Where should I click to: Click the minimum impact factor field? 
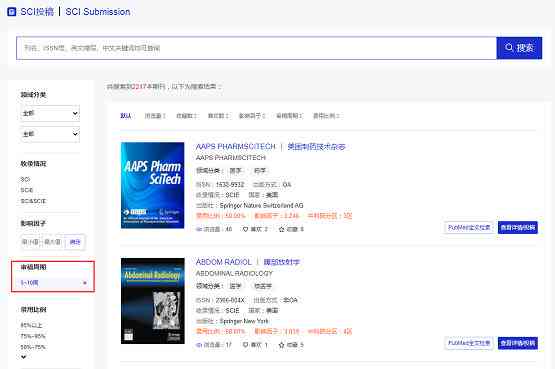pyautogui.click(x=30, y=242)
